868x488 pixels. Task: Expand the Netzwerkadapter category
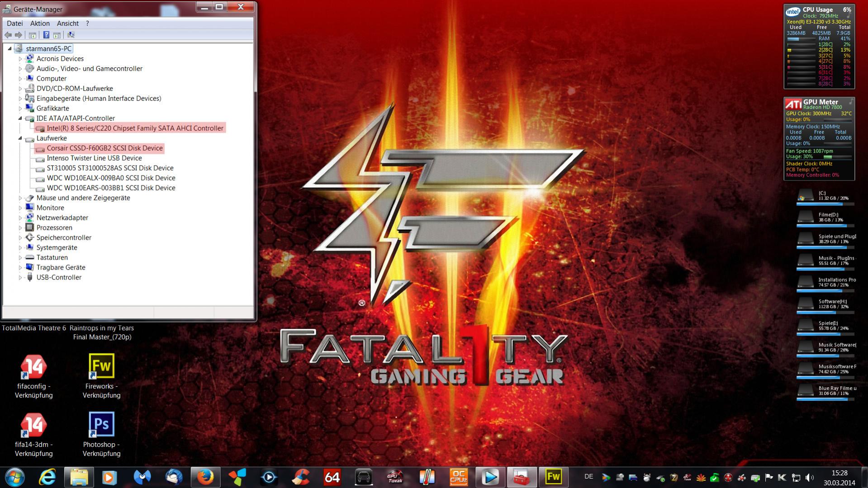point(20,218)
